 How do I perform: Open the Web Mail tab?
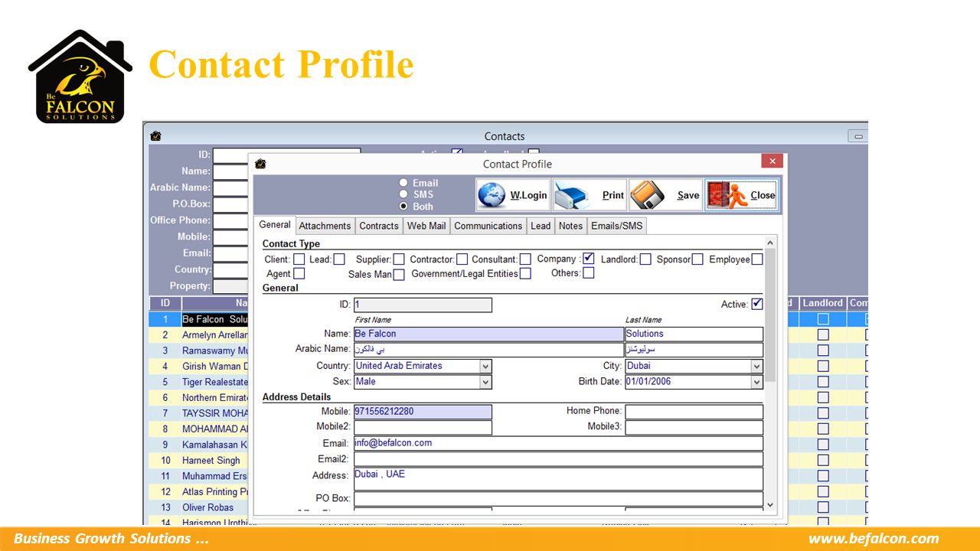tap(426, 226)
